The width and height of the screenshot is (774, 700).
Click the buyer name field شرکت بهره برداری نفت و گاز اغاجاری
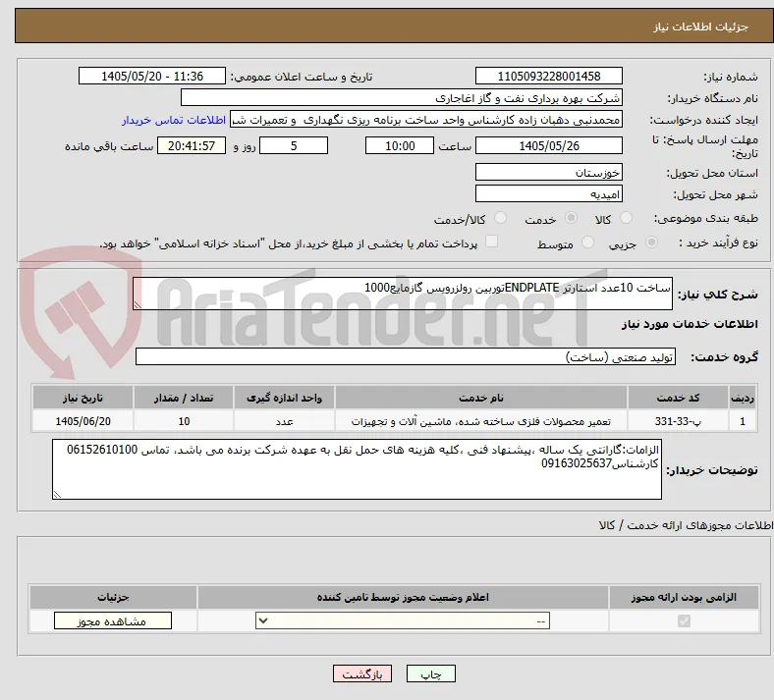pos(402,98)
